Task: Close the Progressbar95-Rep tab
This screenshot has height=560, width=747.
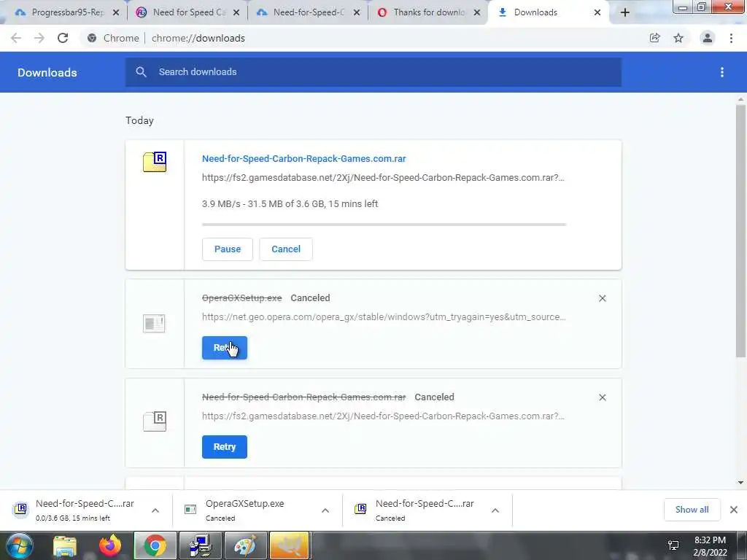Action: pos(116,13)
